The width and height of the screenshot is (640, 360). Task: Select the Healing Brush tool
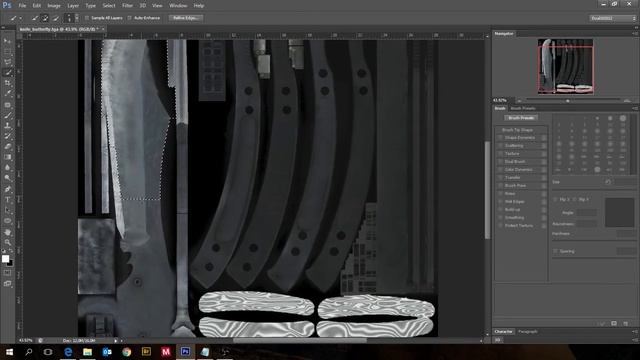[7, 105]
